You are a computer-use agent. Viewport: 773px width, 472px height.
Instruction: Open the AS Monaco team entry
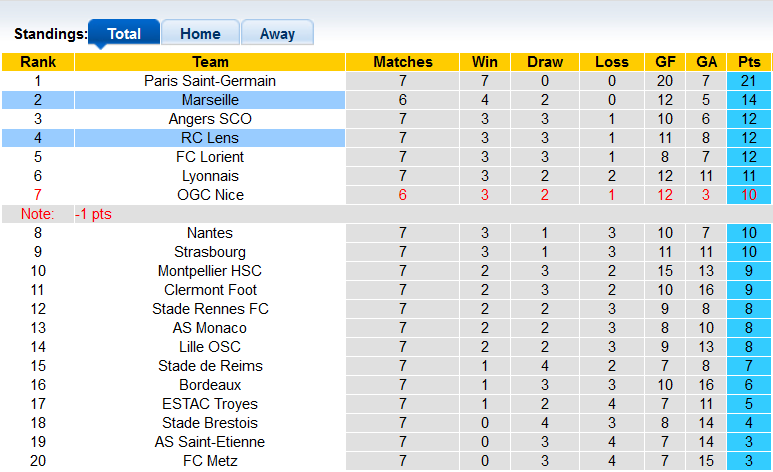(x=210, y=328)
